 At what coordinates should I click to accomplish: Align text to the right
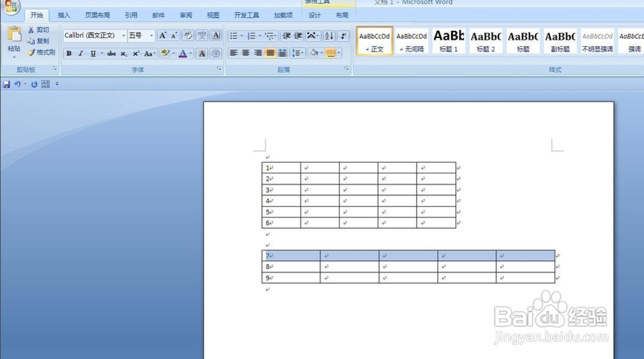tap(258, 53)
